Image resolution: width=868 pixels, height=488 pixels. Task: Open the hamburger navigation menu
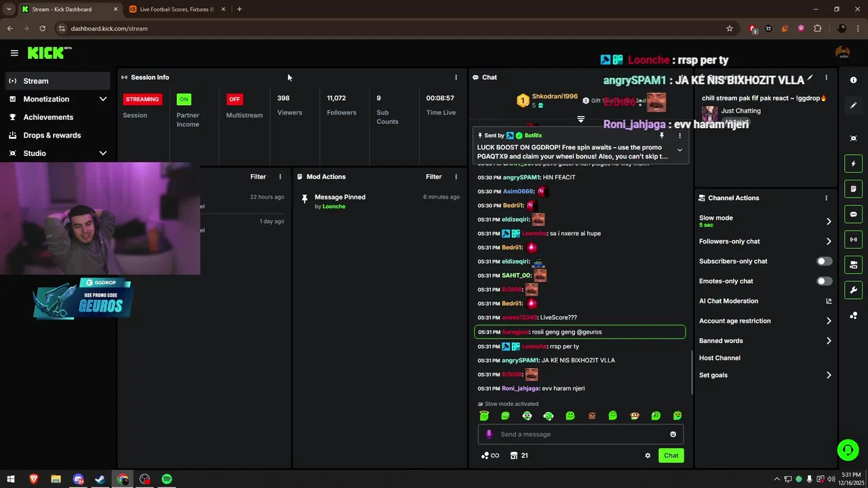(x=14, y=53)
